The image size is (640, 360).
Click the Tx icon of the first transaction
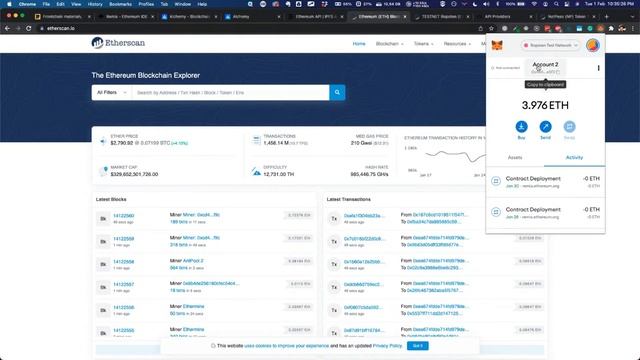pos(334,218)
